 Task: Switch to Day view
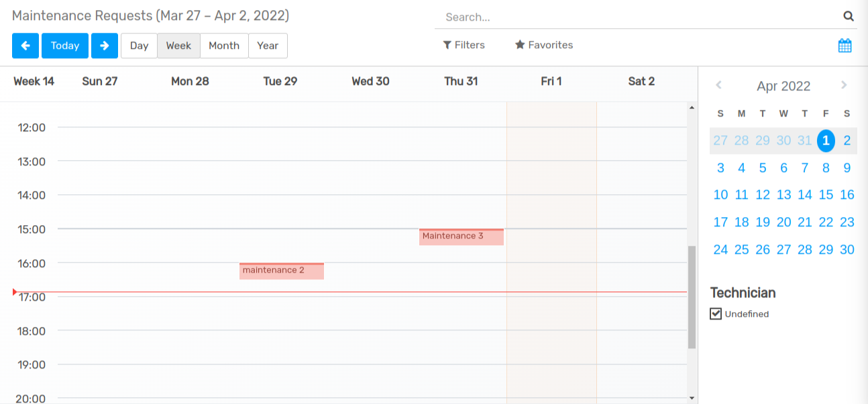139,46
